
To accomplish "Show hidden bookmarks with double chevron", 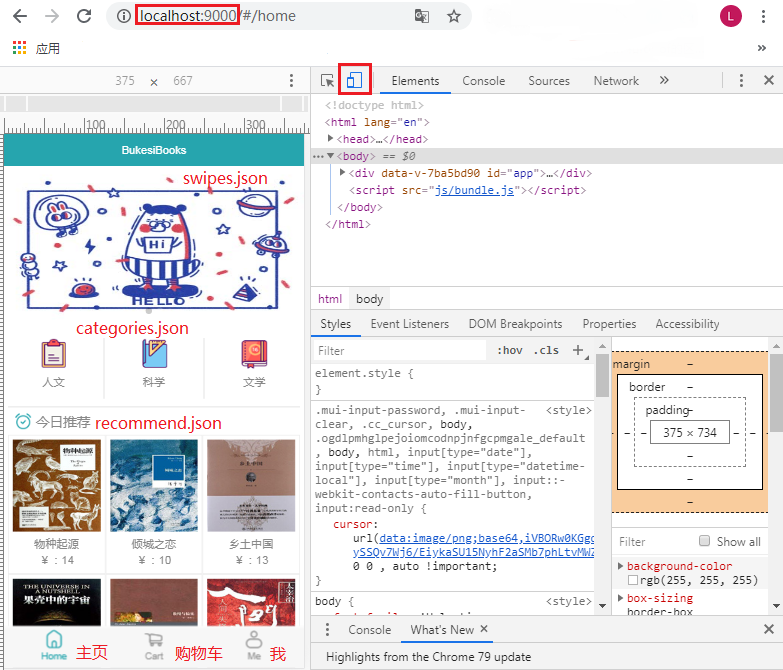I will (x=762, y=48).
